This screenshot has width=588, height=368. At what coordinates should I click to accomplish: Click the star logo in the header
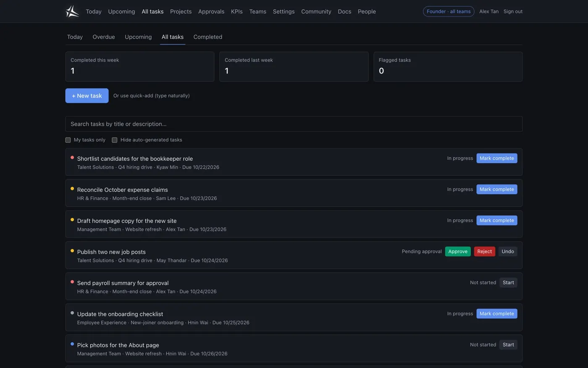pyautogui.click(x=72, y=11)
